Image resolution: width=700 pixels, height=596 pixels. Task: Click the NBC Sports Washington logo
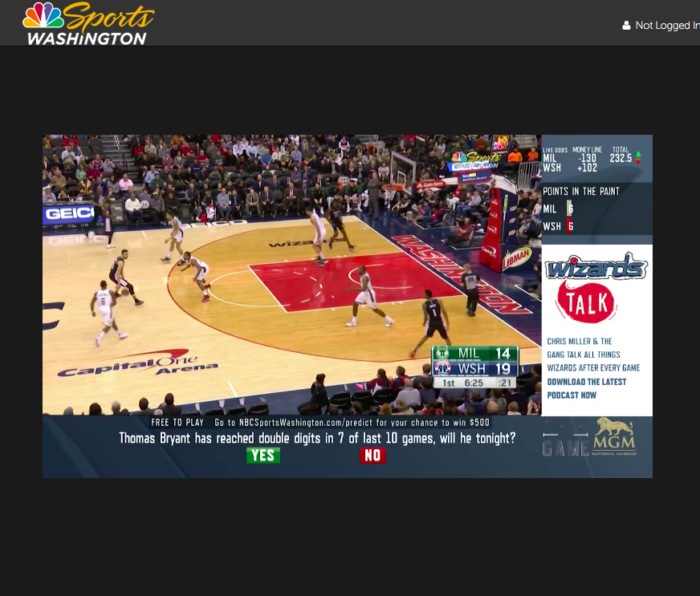(88, 24)
